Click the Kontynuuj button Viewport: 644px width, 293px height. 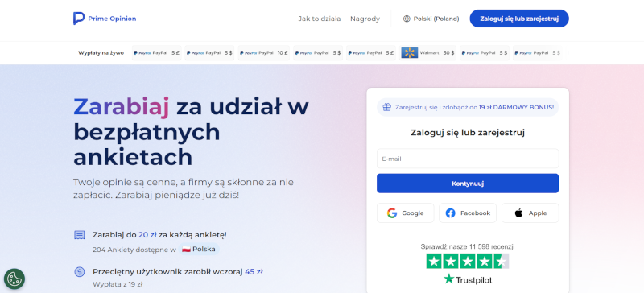(x=468, y=184)
